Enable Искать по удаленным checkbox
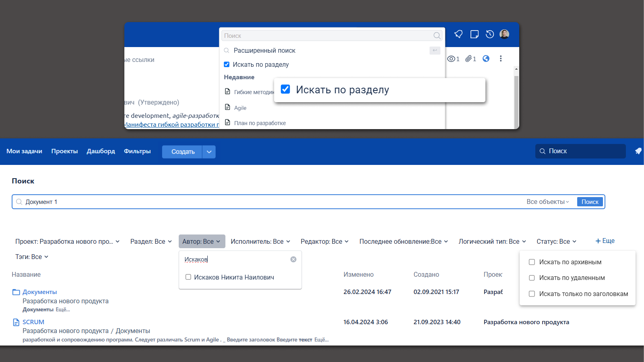Screen dimensions: 644x362 coord(532,278)
